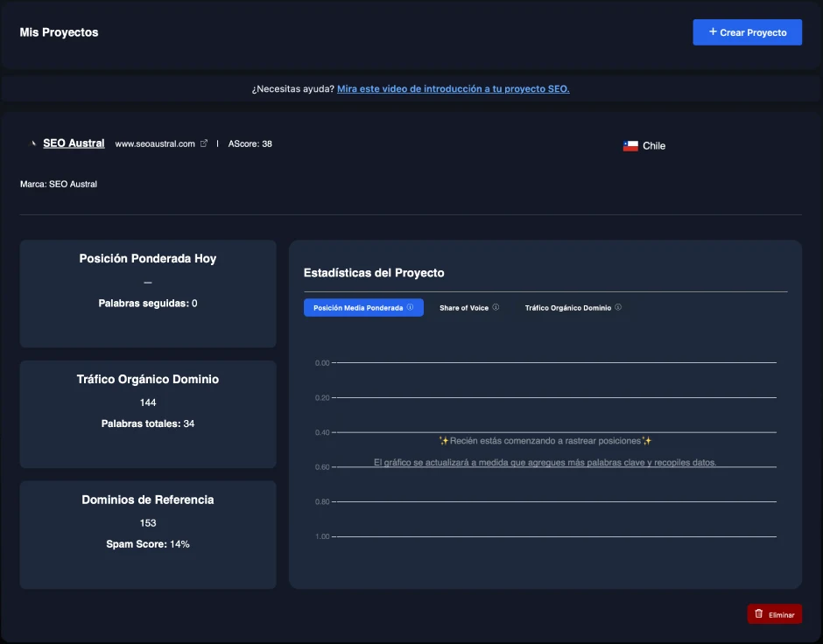Click Dominios de Referencia card heading
The width and height of the screenshot is (823, 644).
click(147, 500)
